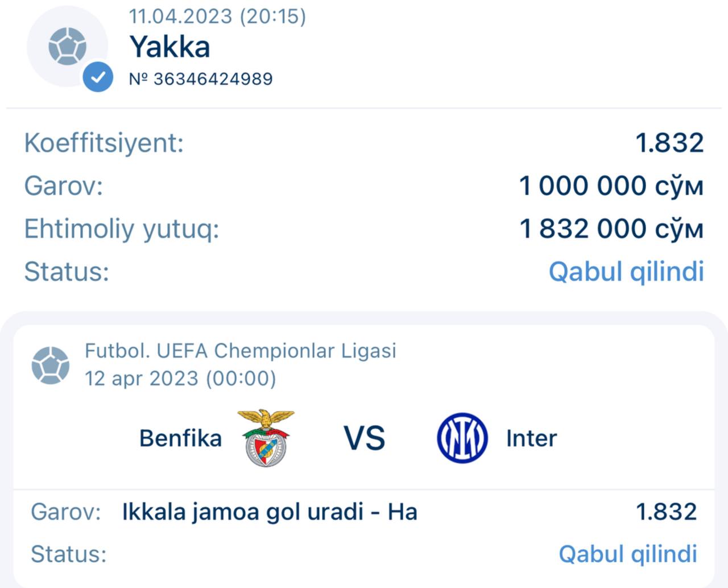Click the blue checkmark badge

[98, 77]
